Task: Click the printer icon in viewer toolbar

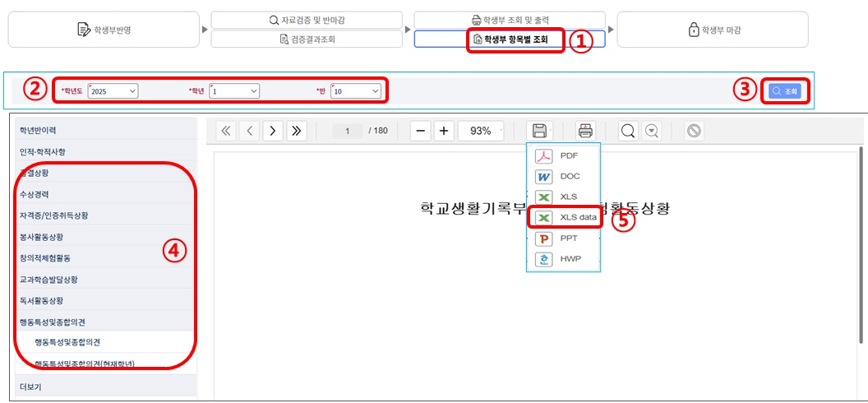Action: (x=585, y=131)
